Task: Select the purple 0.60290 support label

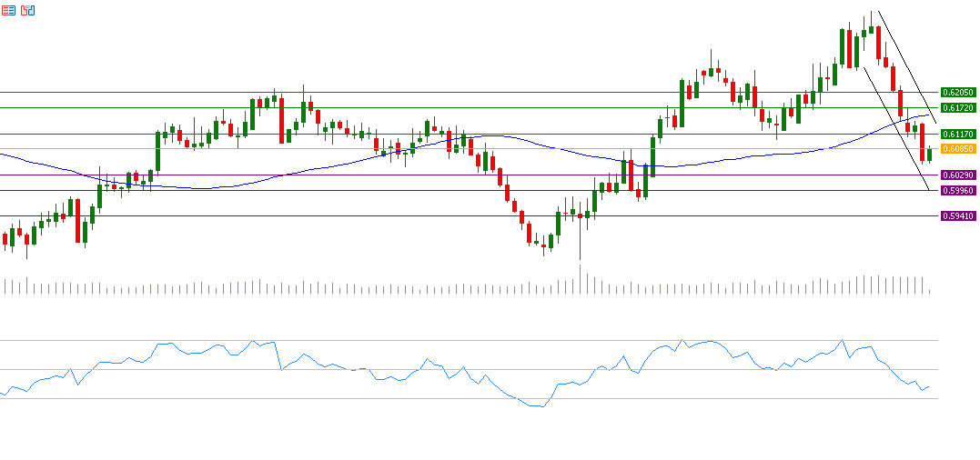Action: click(x=958, y=175)
